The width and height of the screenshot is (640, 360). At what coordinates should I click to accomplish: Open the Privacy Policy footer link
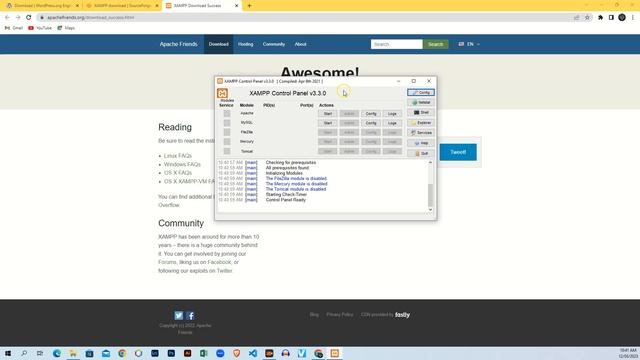pos(340,315)
